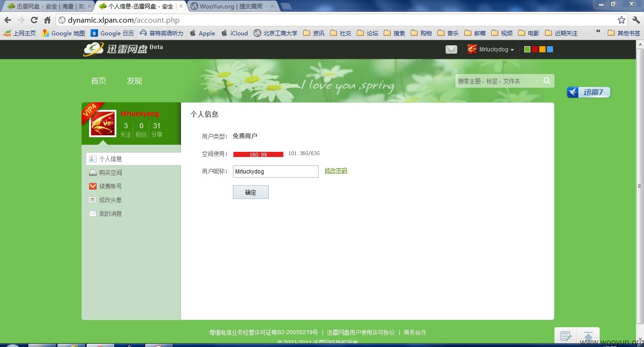Click the address bar URL
This screenshot has width=644, height=347.
click(x=124, y=20)
